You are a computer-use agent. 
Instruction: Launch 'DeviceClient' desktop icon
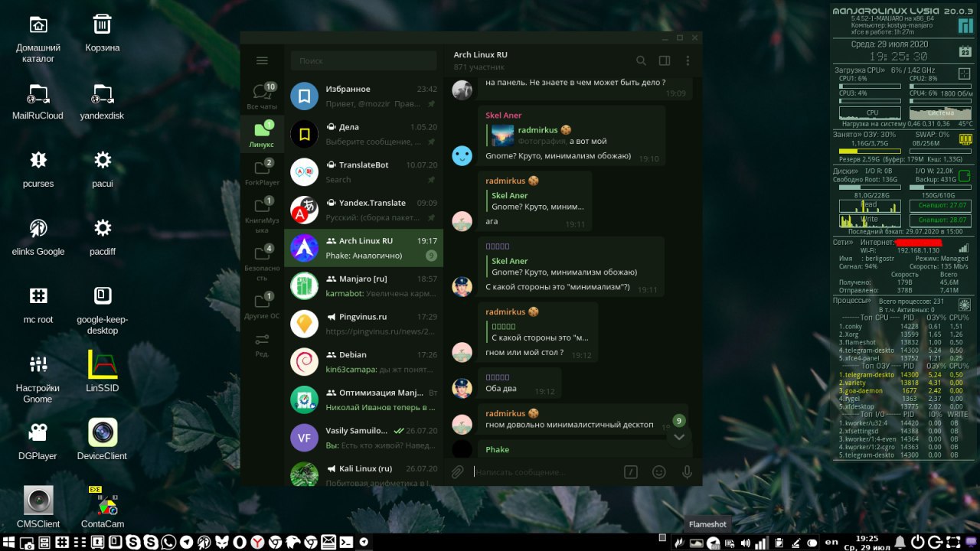103,439
